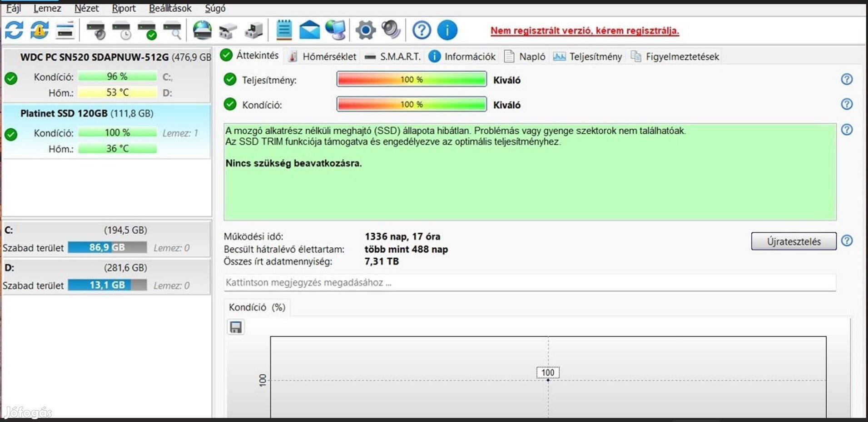This screenshot has width=868, height=422.
Task: Click the globe over disk toolbar icon
Action: point(202,30)
